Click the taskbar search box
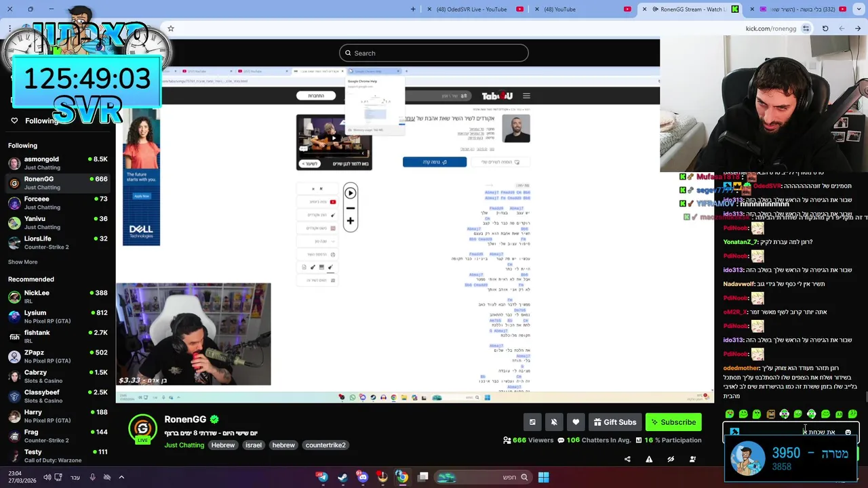The width and height of the screenshot is (868, 488). 482,477
